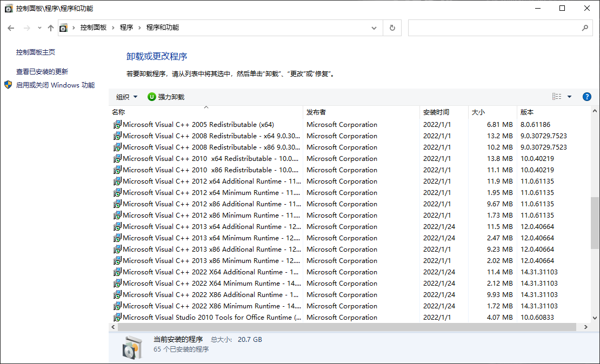
Task: Click the 强力卸载 button
Action: pos(166,97)
